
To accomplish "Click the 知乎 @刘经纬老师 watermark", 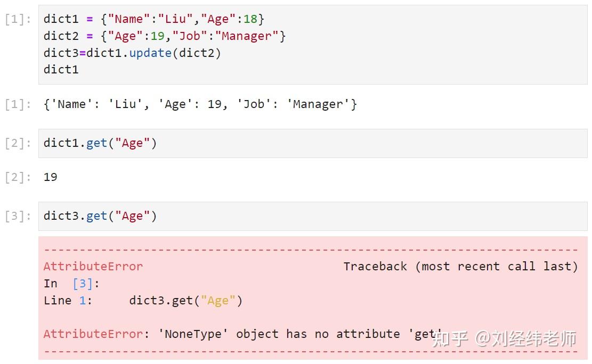I will [504, 338].
